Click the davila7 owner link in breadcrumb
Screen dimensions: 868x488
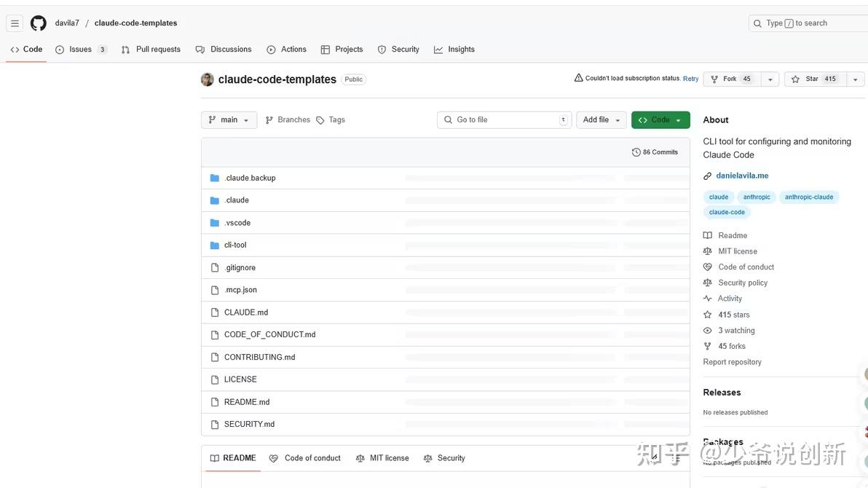pyautogui.click(x=67, y=23)
